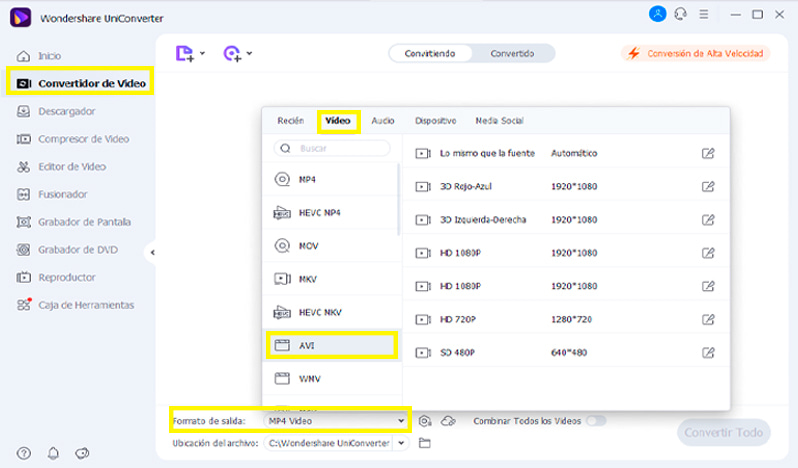Choose the HEVC MP4 format
This screenshot has width=798, height=468.
(330, 213)
